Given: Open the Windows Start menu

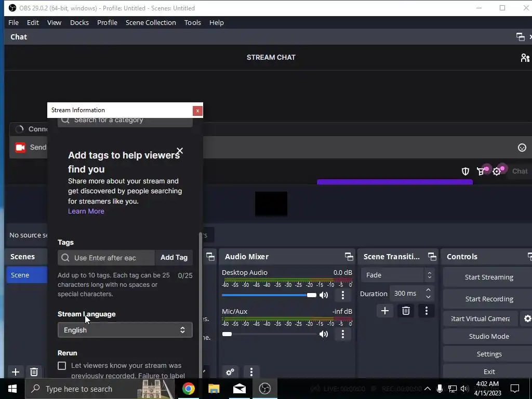Looking at the screenshot, I should pos(12,389).
